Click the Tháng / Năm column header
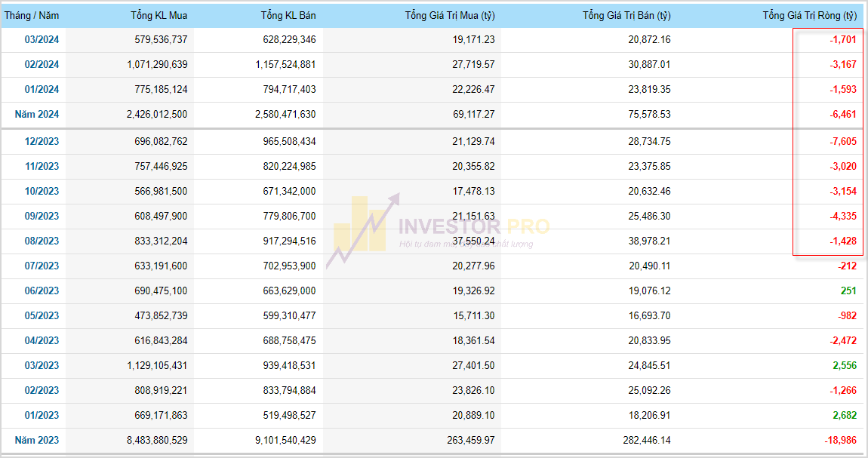 (x=31, y=15)
